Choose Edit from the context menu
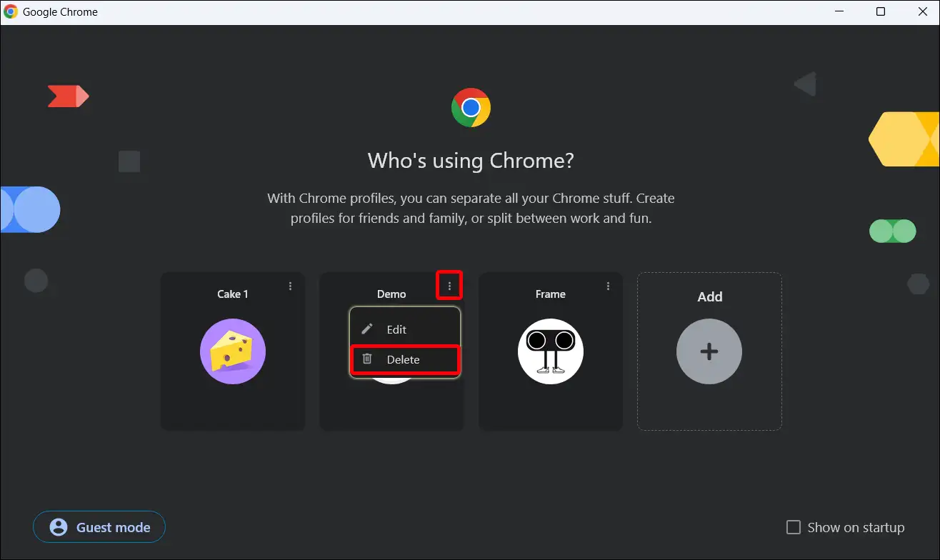 tap(405, 329)
